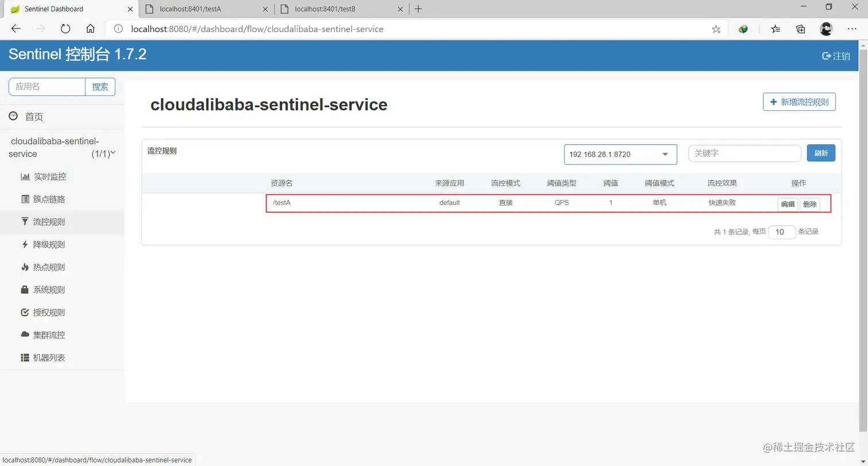
Task: Click 编辑 for the /testA rule
Action: coord(788,204)
